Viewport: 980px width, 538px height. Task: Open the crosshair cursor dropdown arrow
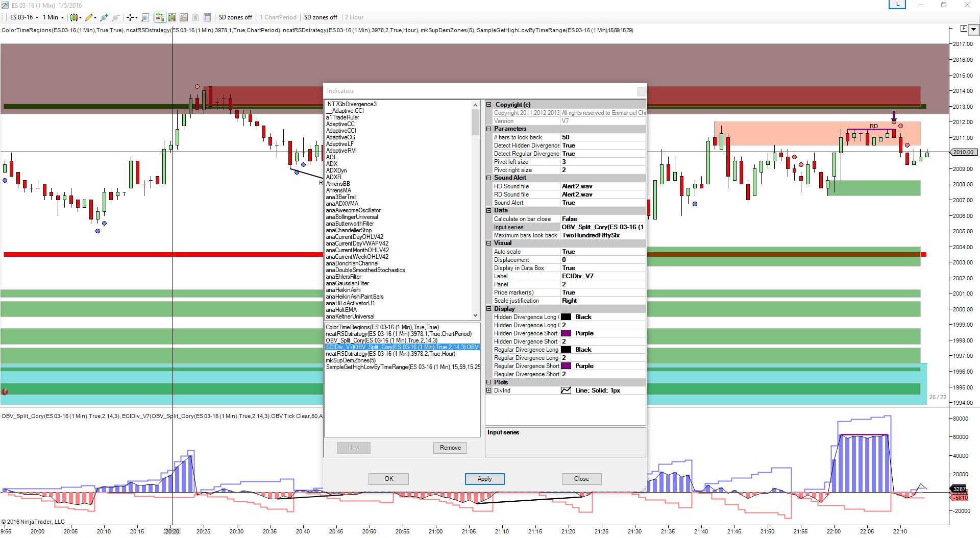point(136,18)
